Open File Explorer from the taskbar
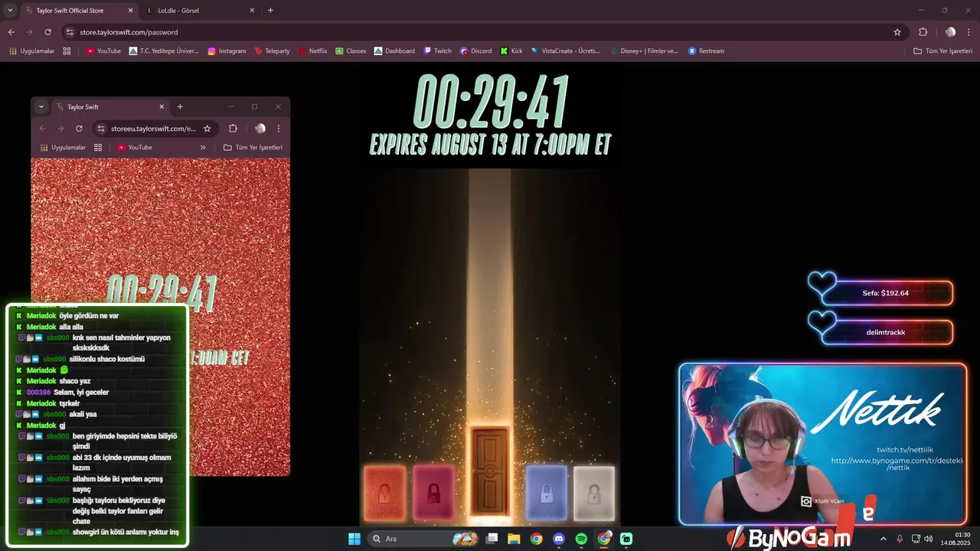The image size is (980, 551). pos(514,539)
